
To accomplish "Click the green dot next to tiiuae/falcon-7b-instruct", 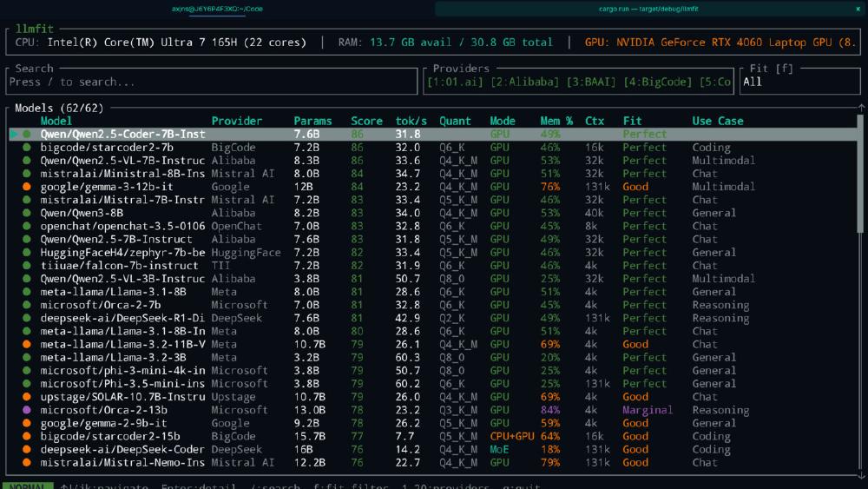I will 27,266.
